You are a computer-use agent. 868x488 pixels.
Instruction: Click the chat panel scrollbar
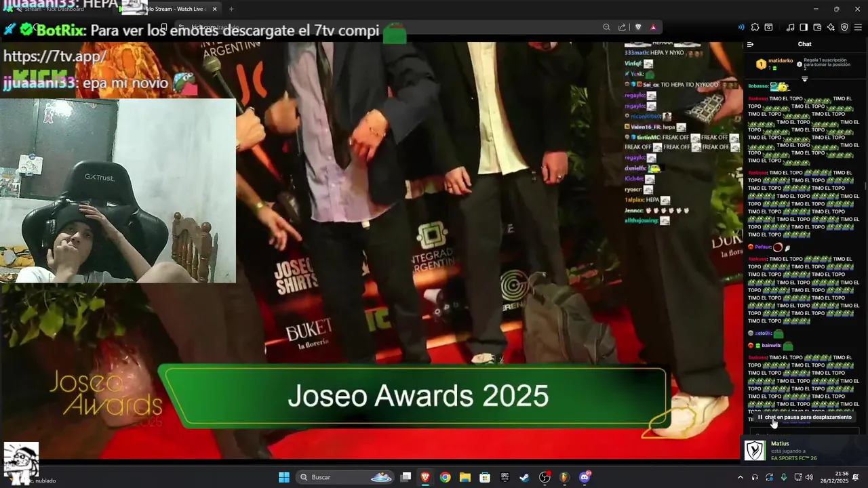pos(865,184)
